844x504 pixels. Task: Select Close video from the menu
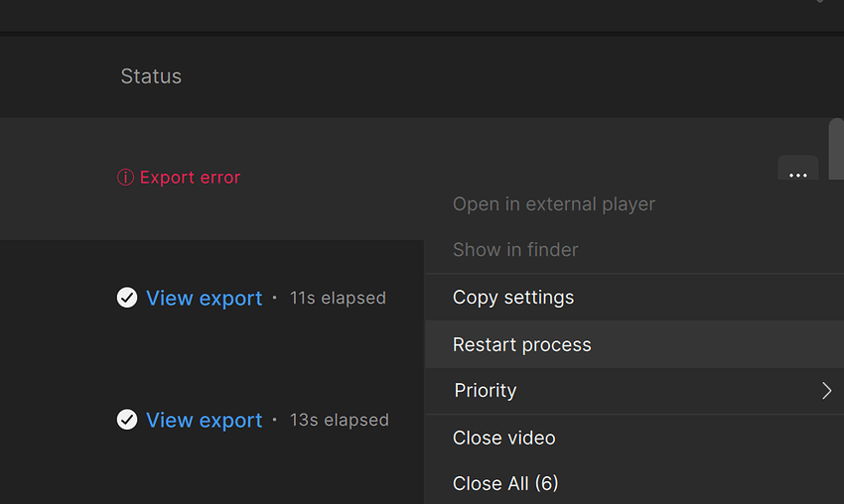504,438
